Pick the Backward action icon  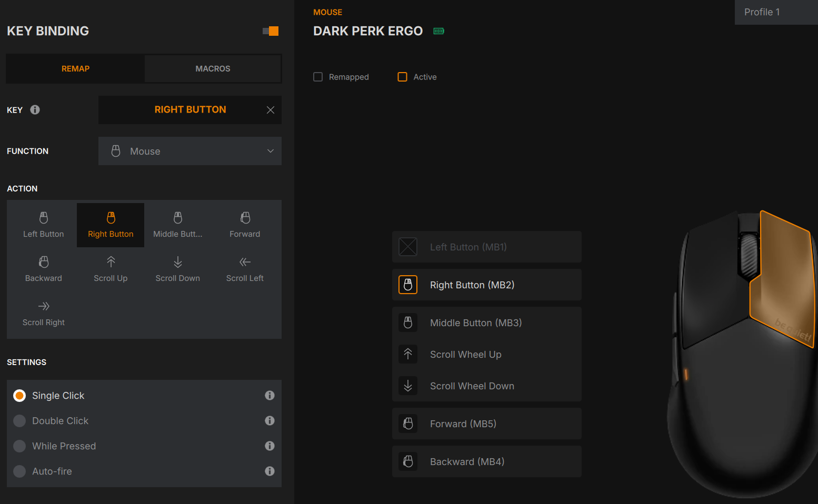(x=44, y=262)
